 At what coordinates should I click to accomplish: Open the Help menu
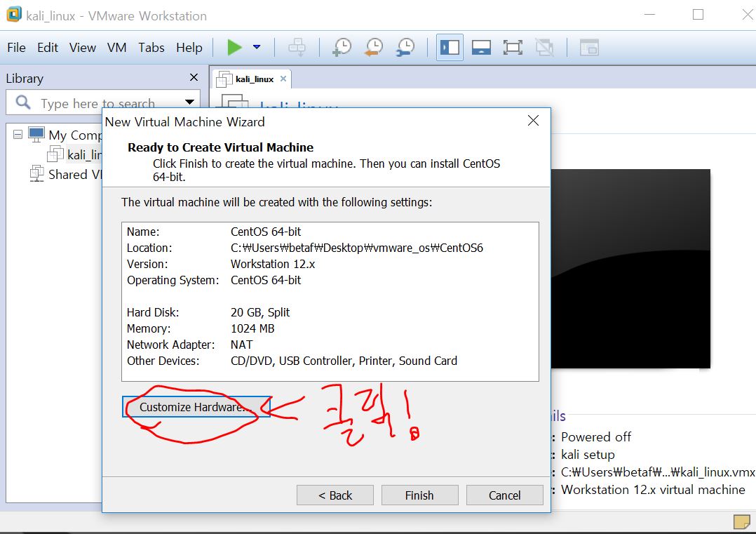(189, 48)
